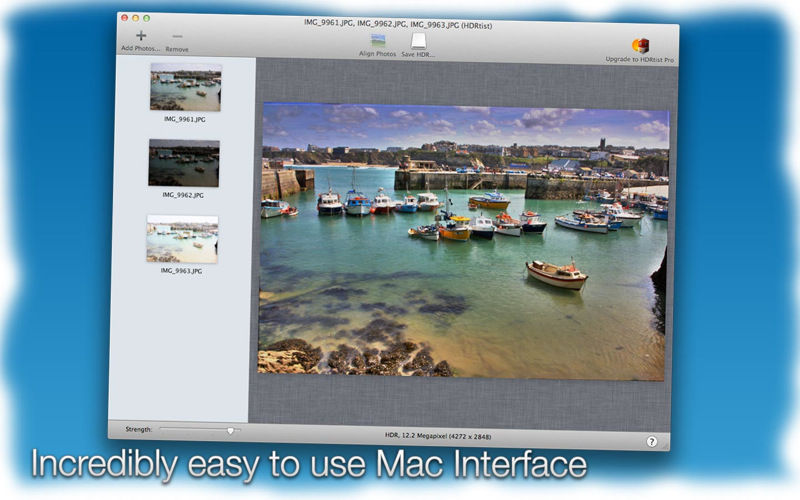Click the Upgrade to HDRtist Pro text

point(640,60)
